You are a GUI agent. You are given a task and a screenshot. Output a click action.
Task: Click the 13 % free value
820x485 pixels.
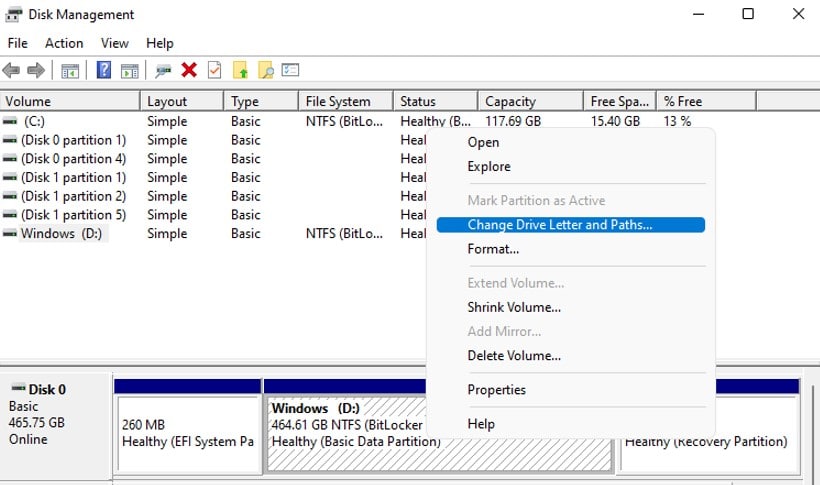pos(677,121)
